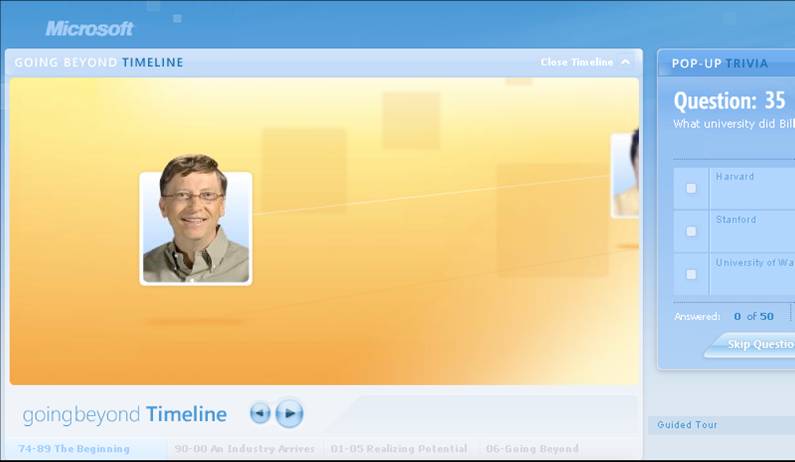Image resolution: width=795 pixels, height=462 pixels.
Task: Click the Going Beyond Timeline header title
Action: coord(99,62)
